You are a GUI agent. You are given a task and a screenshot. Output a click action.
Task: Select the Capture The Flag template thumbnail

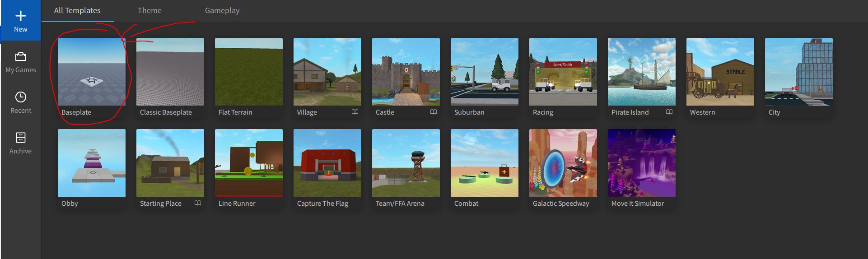pos(327,163)
